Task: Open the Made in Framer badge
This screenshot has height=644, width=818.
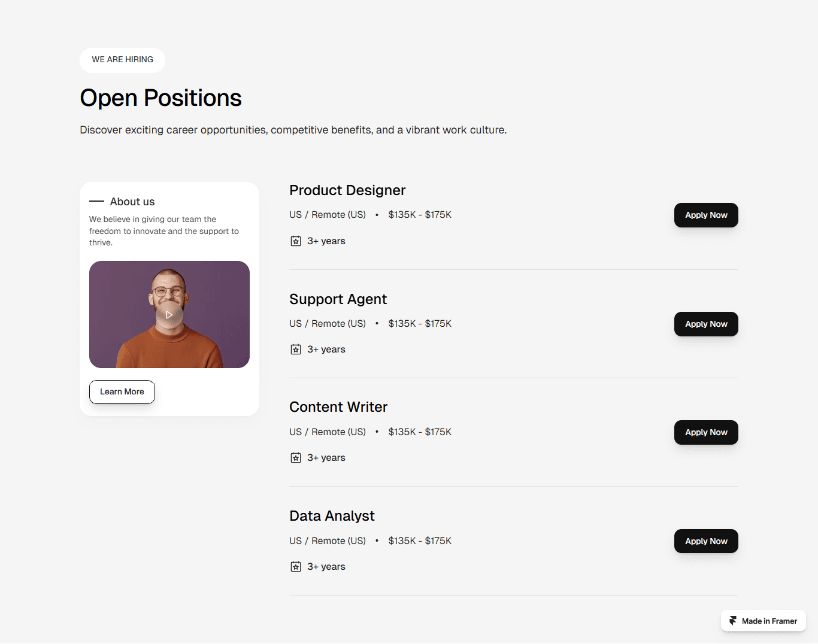Action: (764, 621)
